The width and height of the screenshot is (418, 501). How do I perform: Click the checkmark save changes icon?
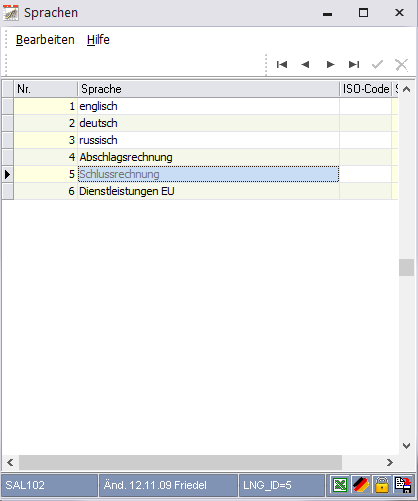click(377, 64)
